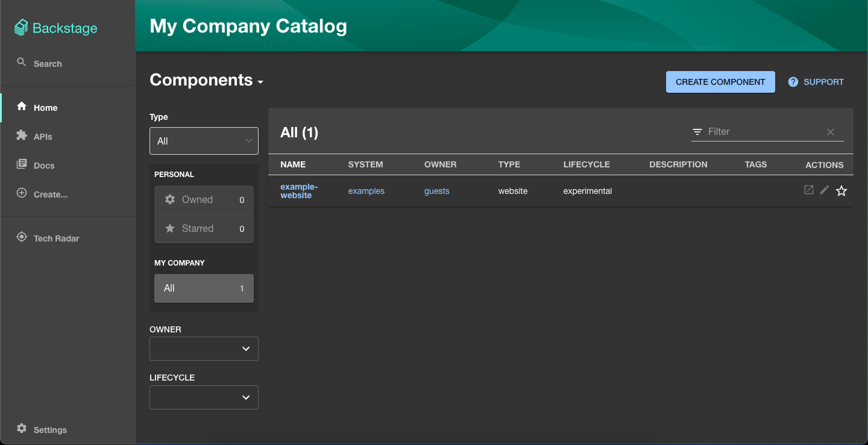868x445 pixels.
Task: Expand the Owner filter dropdown
Action: pyautogui.click(x=204, y=349)
